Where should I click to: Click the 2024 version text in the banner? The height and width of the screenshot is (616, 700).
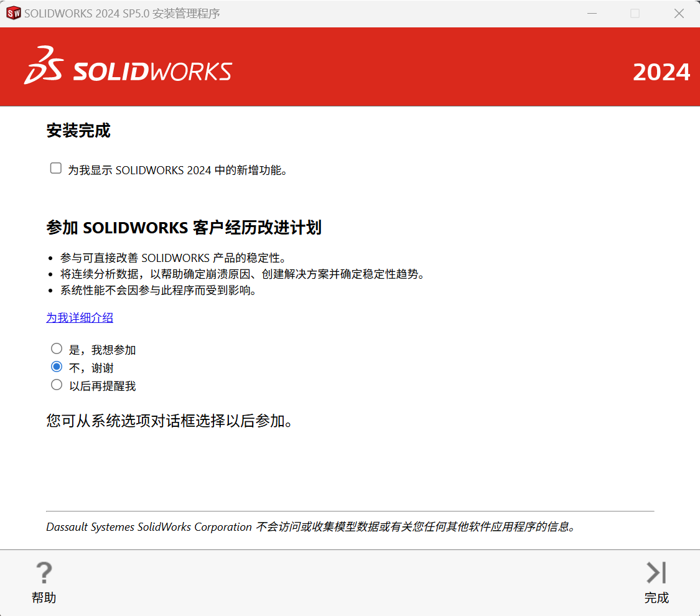coord(661,72)
